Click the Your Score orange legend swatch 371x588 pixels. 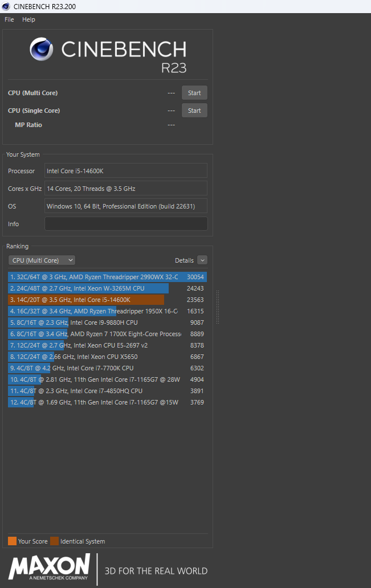12,541
